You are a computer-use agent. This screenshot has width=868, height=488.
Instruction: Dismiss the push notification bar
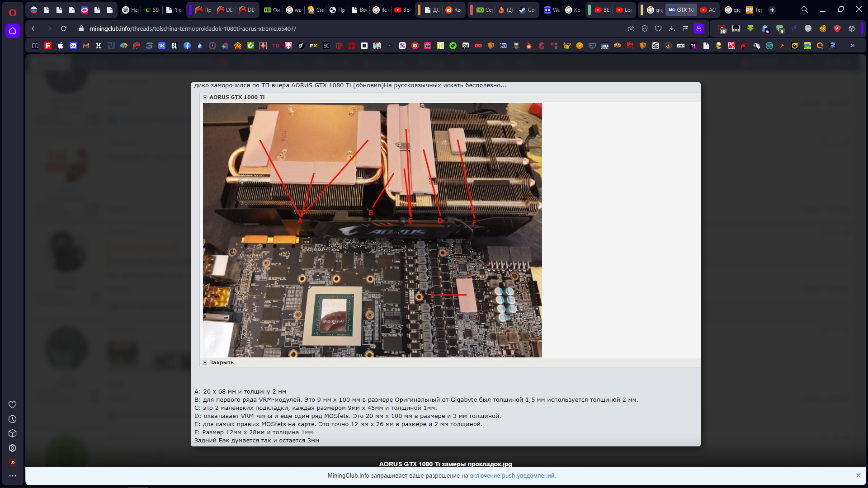[858, 475]
